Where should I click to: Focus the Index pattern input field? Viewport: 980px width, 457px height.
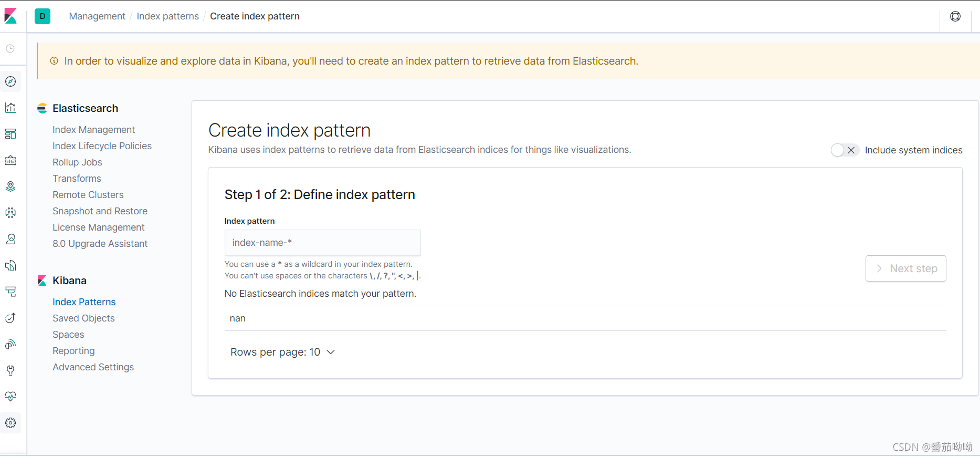[322, 243]
